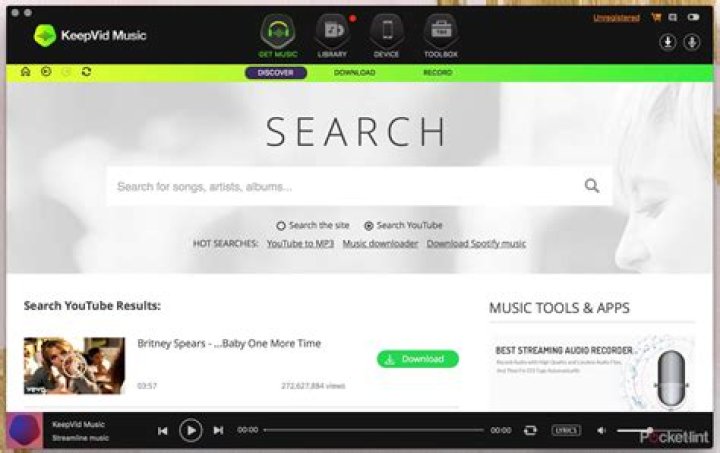Switch to the Record tab

click(x=438, y=73)
